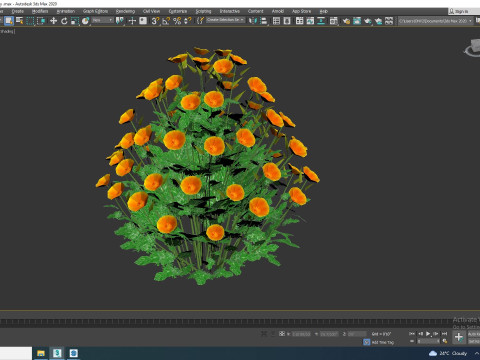Screen dimensions: 480x360
Task: Open the Scene Explorer from toolbar
Action: 276,21
